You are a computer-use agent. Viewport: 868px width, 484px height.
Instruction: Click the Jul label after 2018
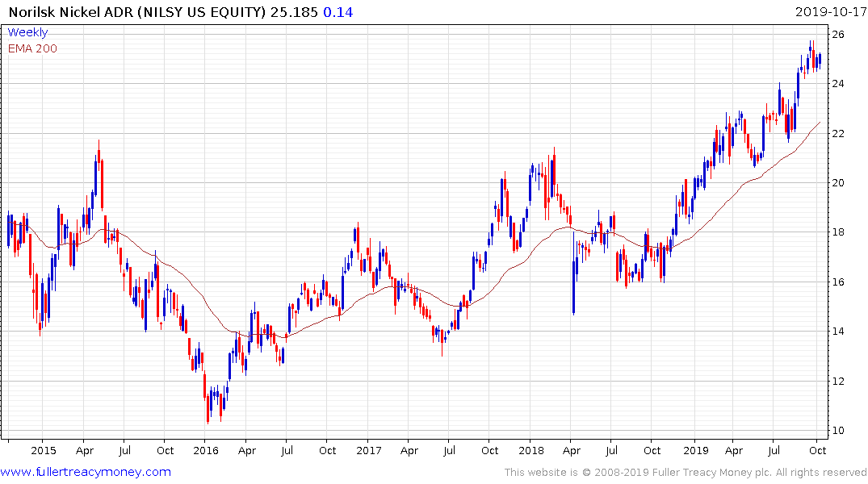click(611, 450)
